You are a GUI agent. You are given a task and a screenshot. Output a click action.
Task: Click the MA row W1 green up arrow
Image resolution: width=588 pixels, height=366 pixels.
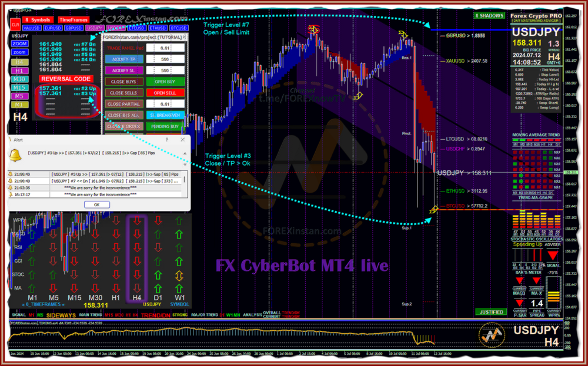click(x=179, y=288)
